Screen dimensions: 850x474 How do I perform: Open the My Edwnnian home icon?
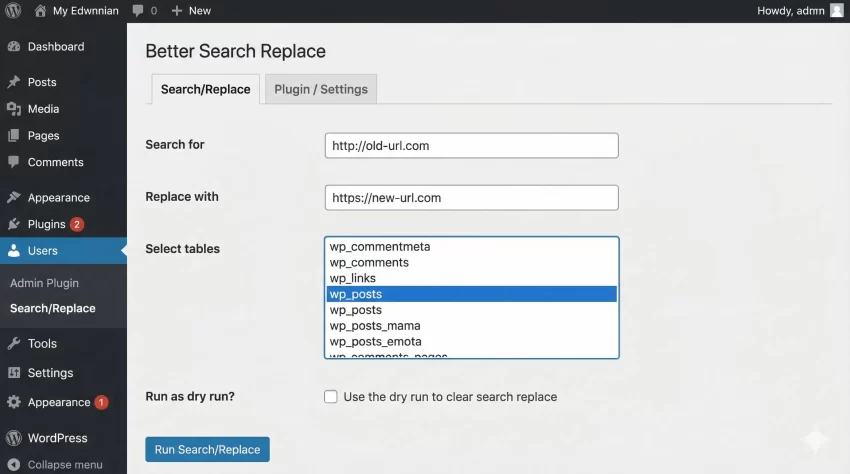(40, 11)
